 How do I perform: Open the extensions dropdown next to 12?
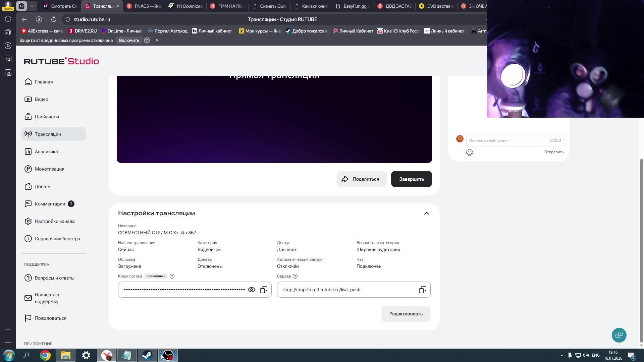point(33,6)
